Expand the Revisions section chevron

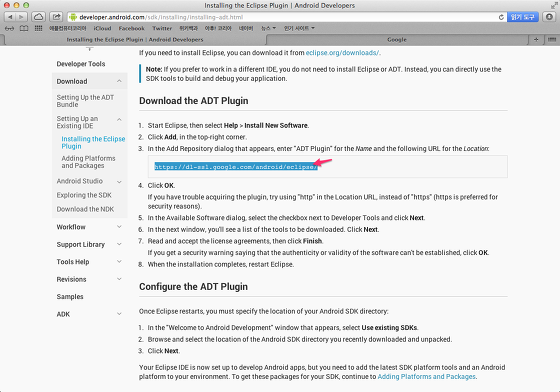pos(119,279)
